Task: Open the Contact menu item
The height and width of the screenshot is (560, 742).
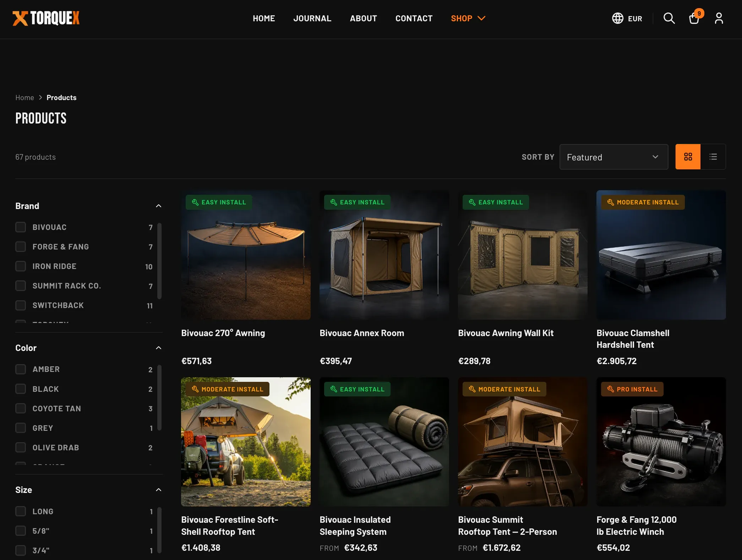Action: coord(414,18)
